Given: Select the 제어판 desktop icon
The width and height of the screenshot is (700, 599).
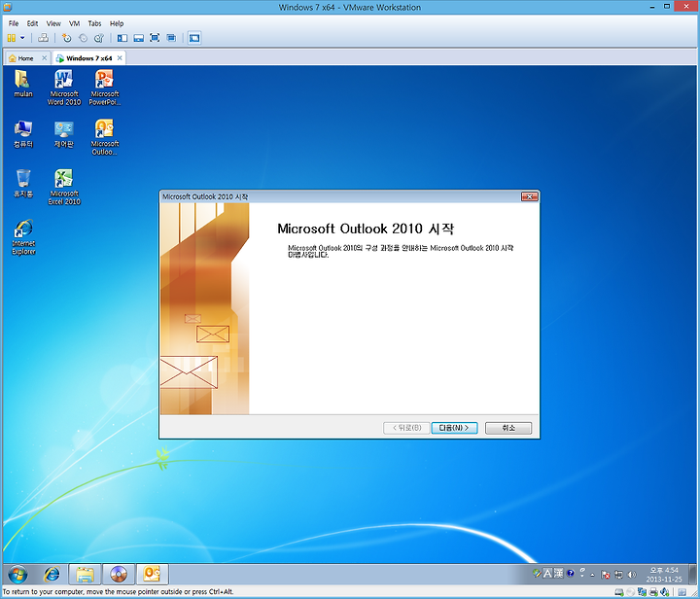Looking at the screenshot, I should point(64,134).
